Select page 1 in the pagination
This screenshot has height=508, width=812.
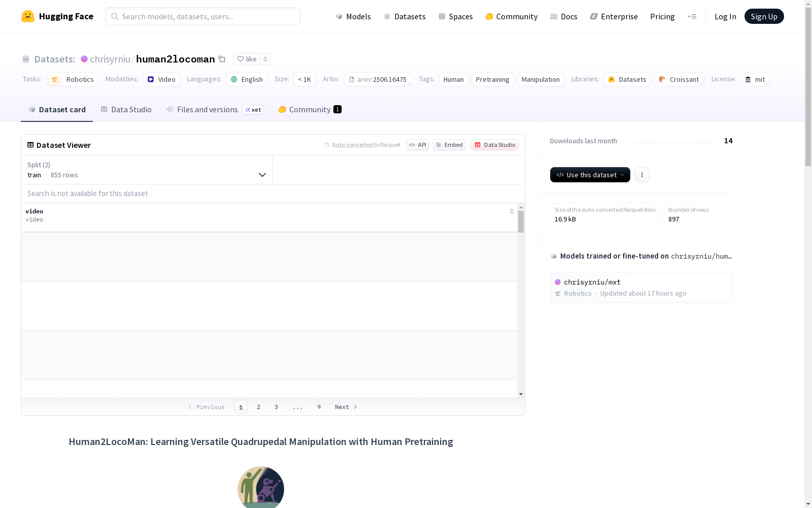click(241, 407)
